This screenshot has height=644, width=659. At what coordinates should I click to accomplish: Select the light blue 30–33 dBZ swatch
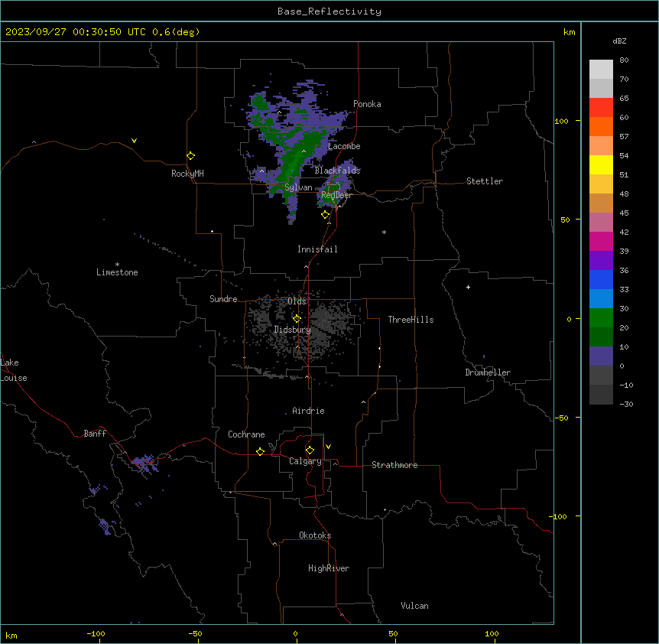[x=601, y=299]
